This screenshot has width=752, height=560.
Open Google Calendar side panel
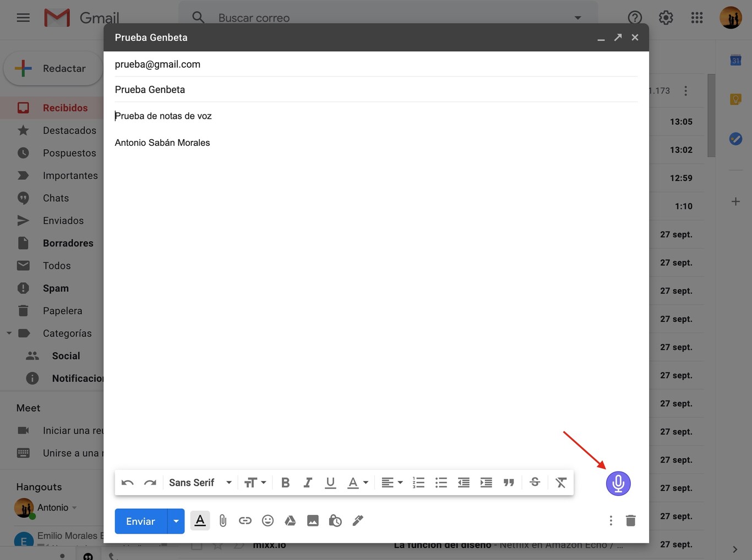[x=735, y=61]
